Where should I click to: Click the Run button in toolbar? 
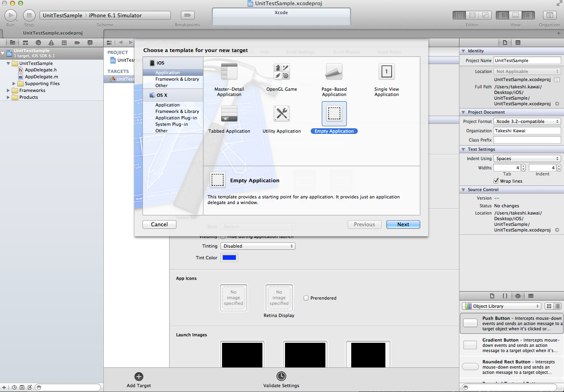pos(10,16)
